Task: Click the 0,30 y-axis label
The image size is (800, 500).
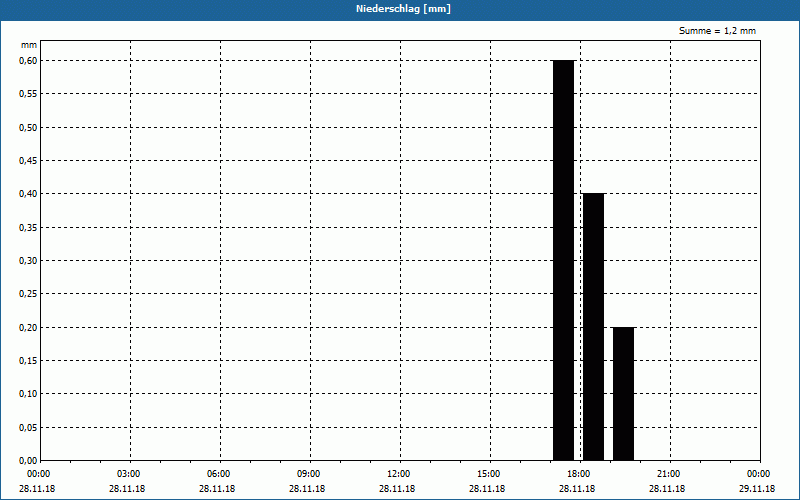Action: click(28, 261)
